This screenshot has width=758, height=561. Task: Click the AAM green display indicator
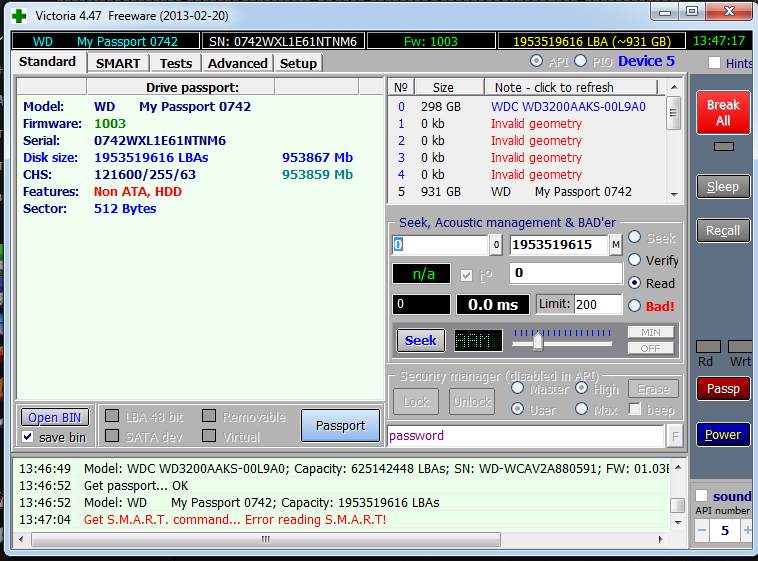coord(478,340)
